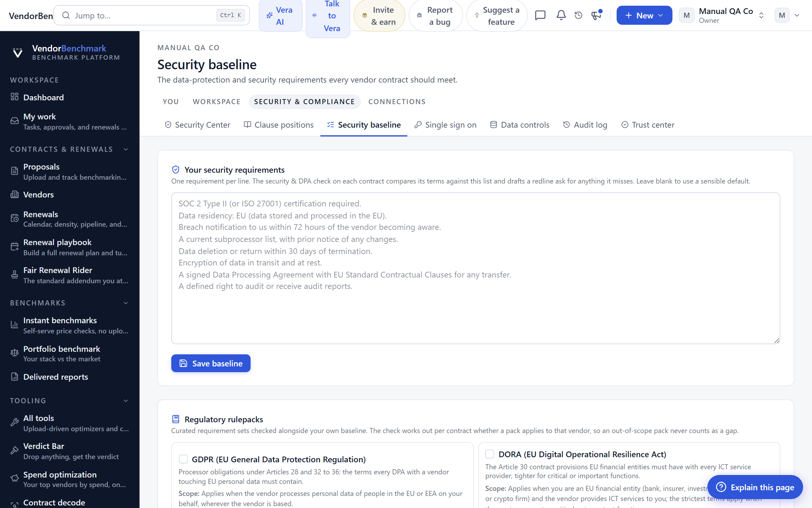Click the Renewals calendar-clock icon
Screen dimensions: 812x508
coord(14,219)
